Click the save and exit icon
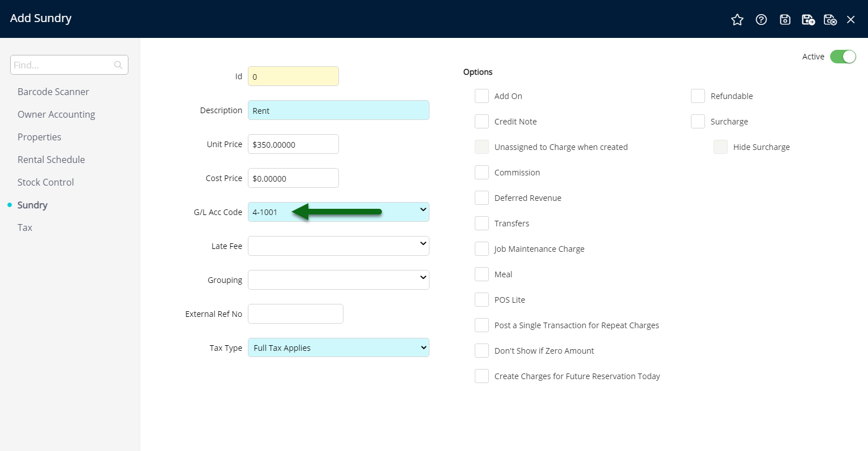Screen dimensions: 868x451 830,20
